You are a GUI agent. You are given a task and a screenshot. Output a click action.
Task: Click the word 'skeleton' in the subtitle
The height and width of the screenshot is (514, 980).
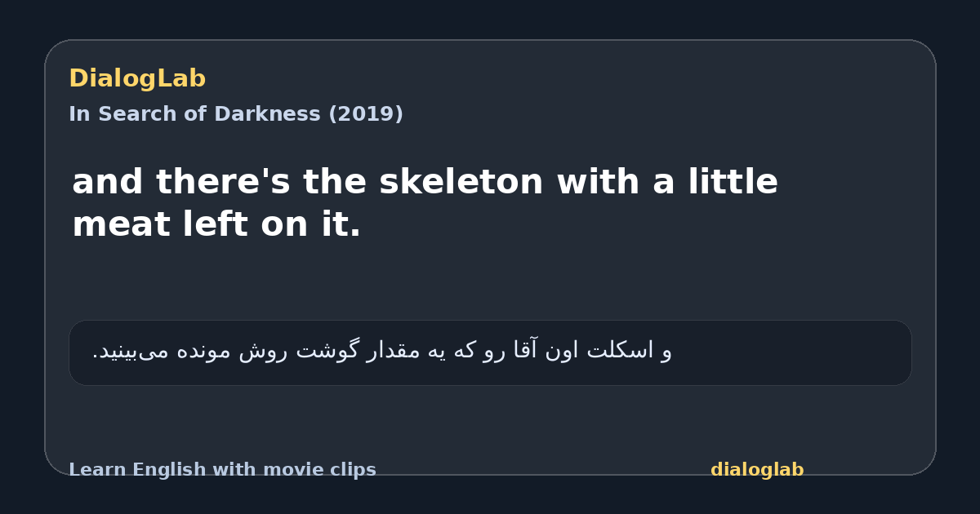coord(461,182)
